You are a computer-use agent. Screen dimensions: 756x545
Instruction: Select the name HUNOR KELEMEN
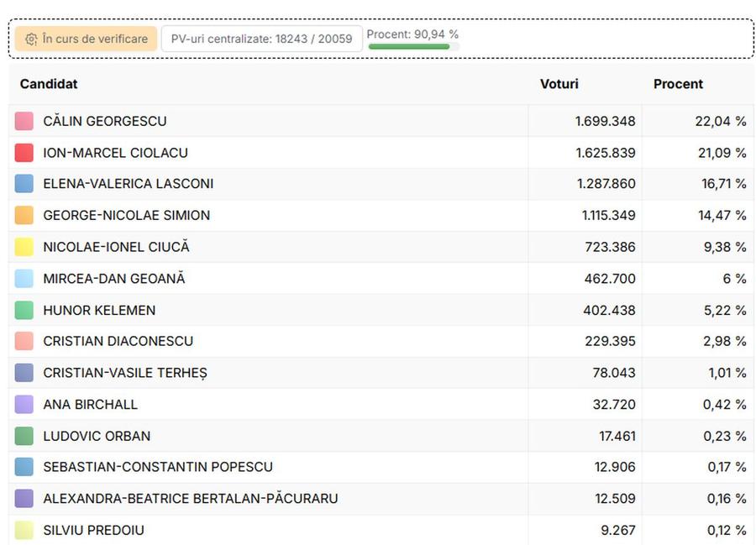(x=99, y=311)
